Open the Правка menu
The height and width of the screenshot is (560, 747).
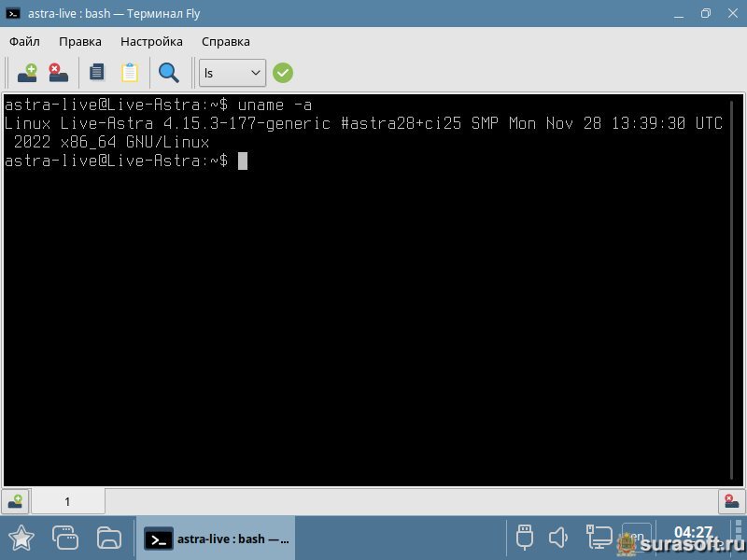[80, 41]
